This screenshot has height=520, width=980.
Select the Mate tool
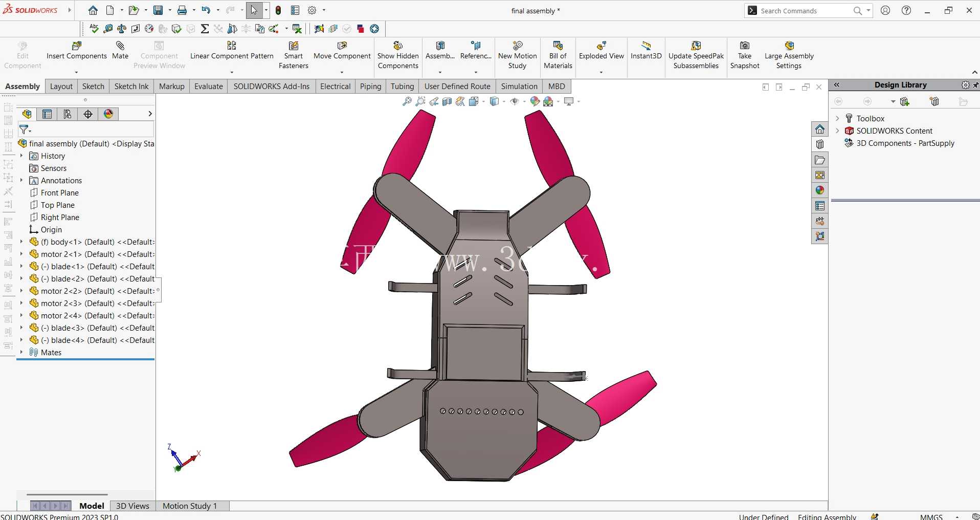coord(120,51)
